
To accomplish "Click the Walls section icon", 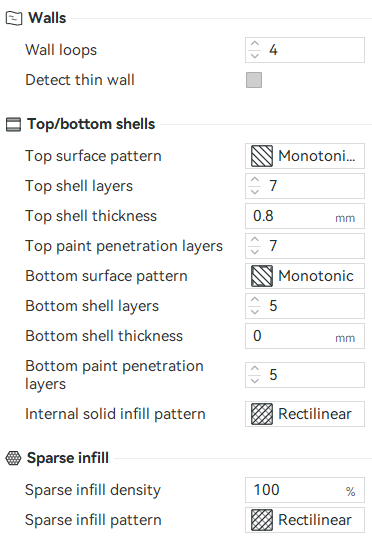I will click(x=14, y=18).
